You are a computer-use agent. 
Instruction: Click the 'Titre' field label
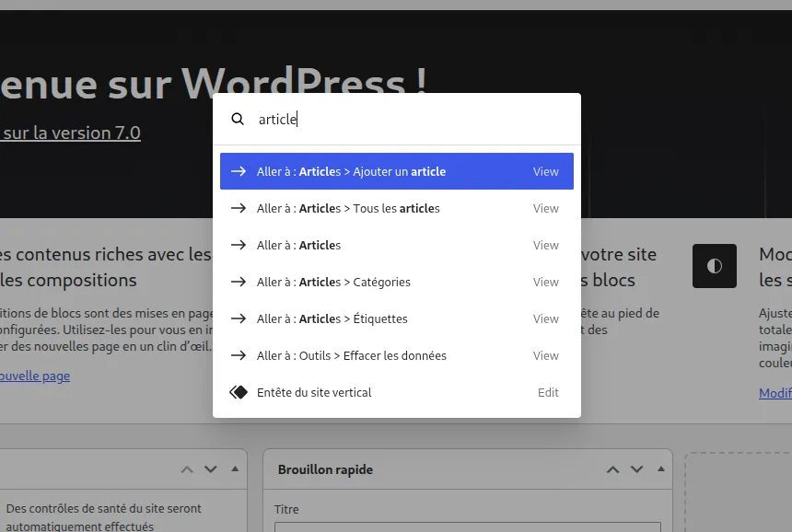pos(286,509)
